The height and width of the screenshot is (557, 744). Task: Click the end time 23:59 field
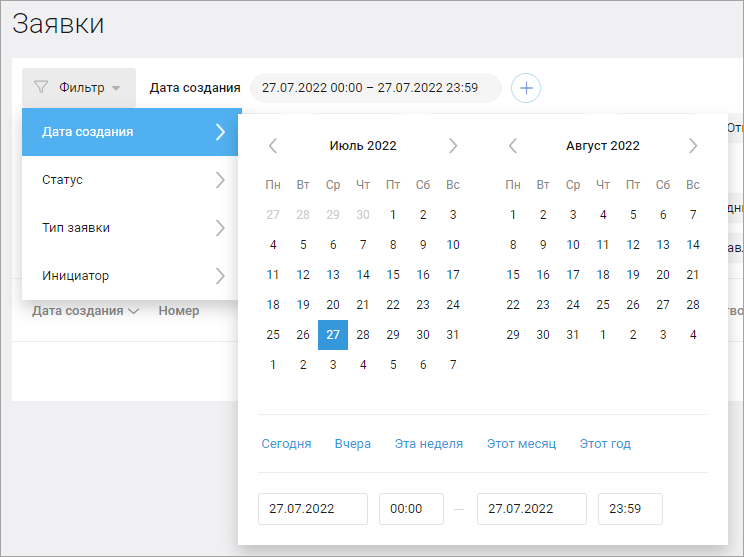pyautogui.click(x=630, y=509)
